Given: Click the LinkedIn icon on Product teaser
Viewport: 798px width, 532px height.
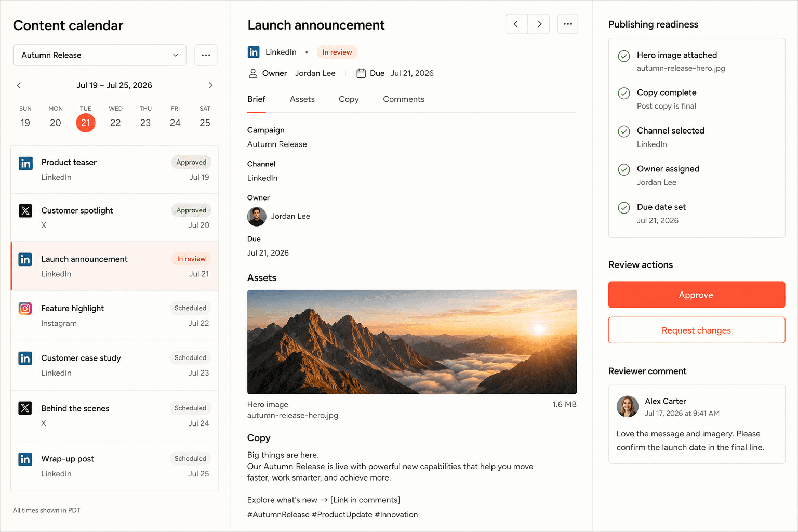Looking at the screenshot, I should pos(25,164).
